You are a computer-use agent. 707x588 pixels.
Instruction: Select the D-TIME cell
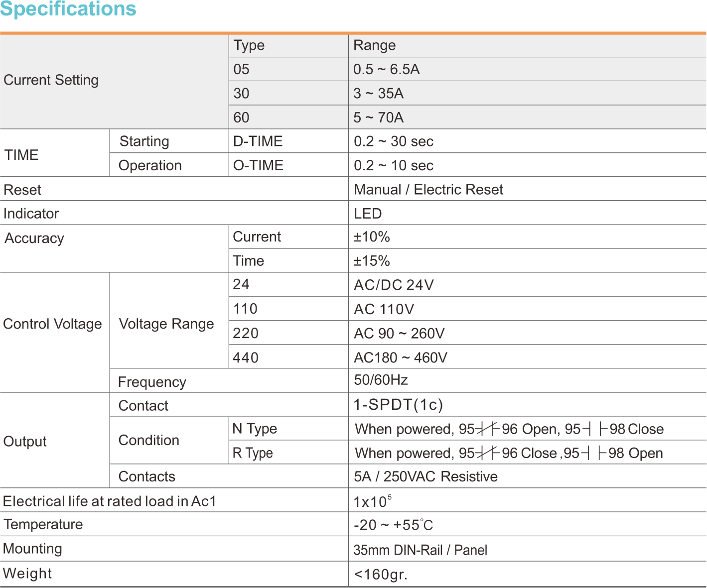[x=258, y=141]
